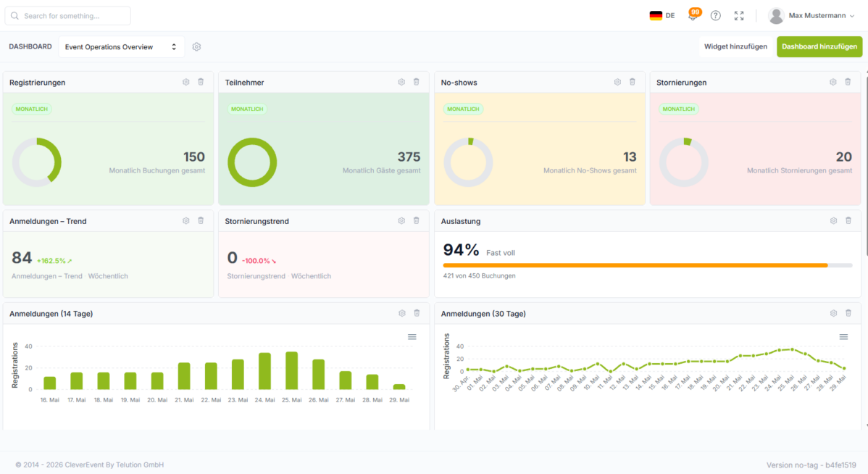Click the 29. Mai bar in 14 Tage chart
868x474 pixels.
(399, 386)
